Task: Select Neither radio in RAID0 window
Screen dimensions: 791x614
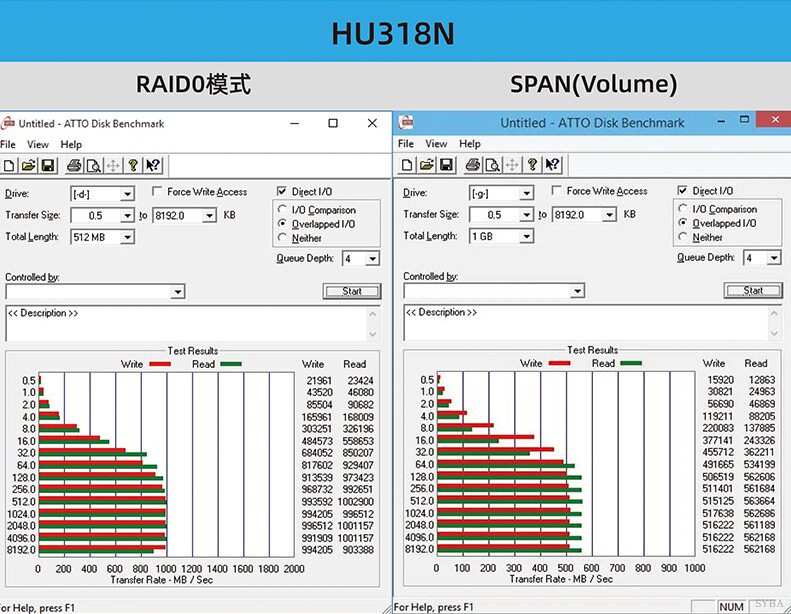Action: [282, 238]
